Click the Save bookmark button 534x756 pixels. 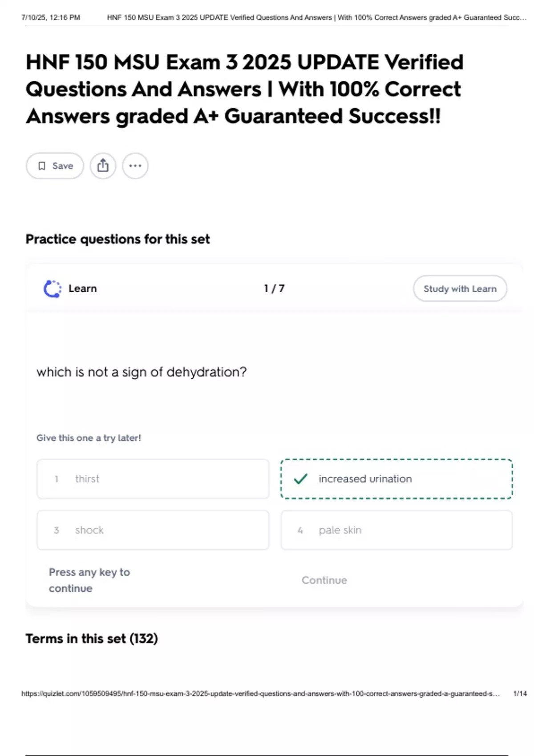click(x=55, y=166)
